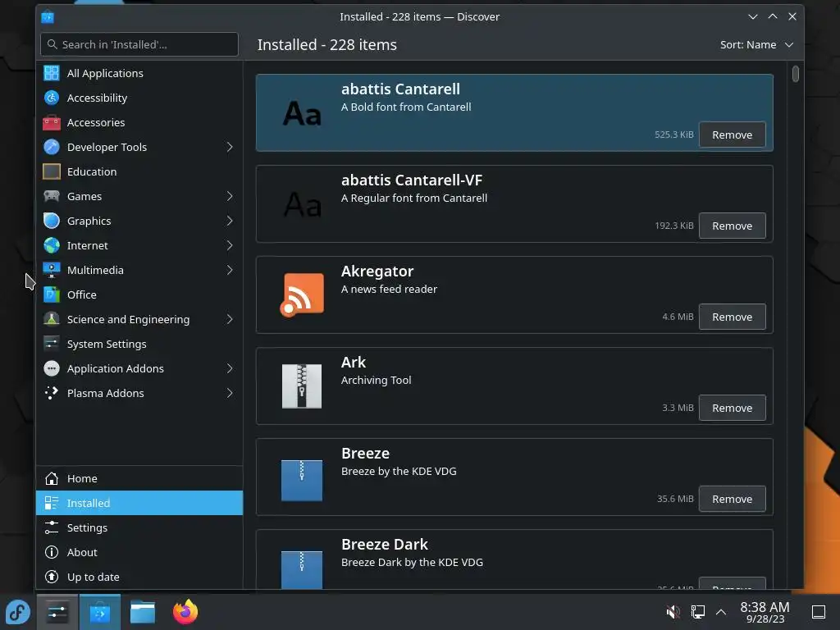
Task: Click the Games controller icon
Action: [52, 196]
